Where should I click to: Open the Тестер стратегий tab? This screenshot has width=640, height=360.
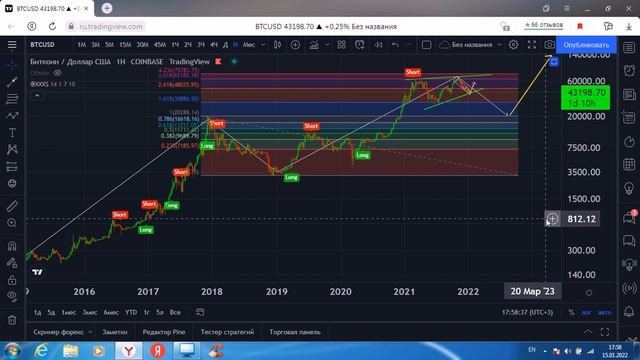(x=227, y=332)
